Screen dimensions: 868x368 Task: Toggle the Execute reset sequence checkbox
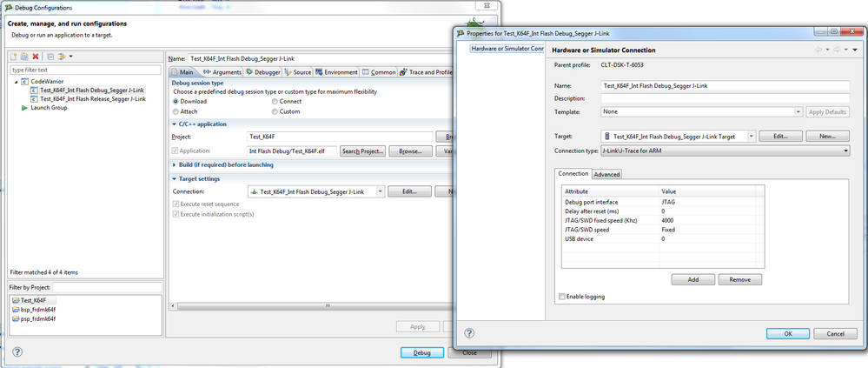(x=176, y=204)
